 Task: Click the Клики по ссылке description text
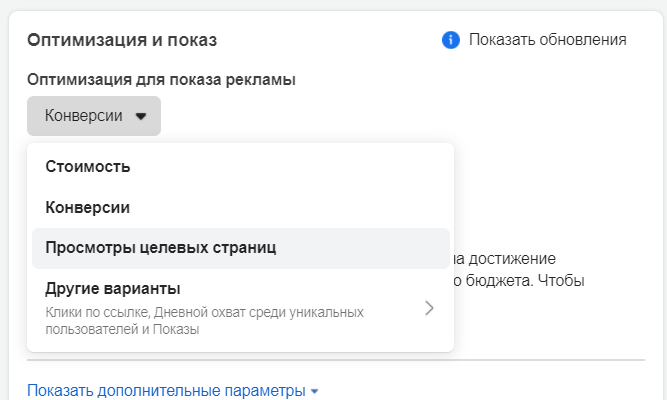pos(96,313)
